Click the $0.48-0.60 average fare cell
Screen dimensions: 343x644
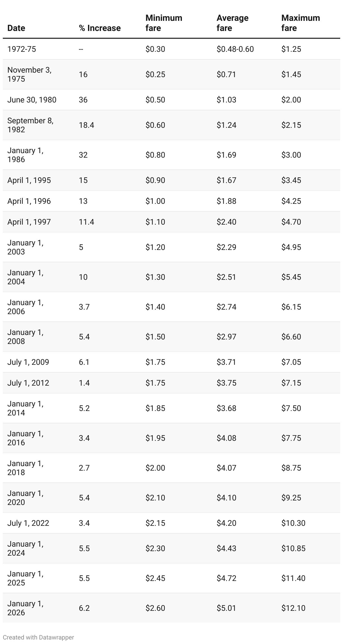coord(235,49)
